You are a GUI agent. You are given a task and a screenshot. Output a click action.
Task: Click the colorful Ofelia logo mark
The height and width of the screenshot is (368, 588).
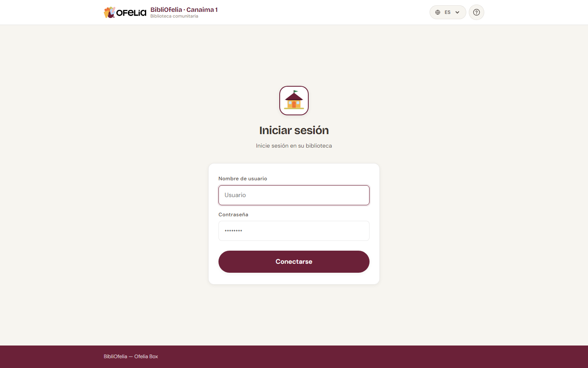pos(109,12)
